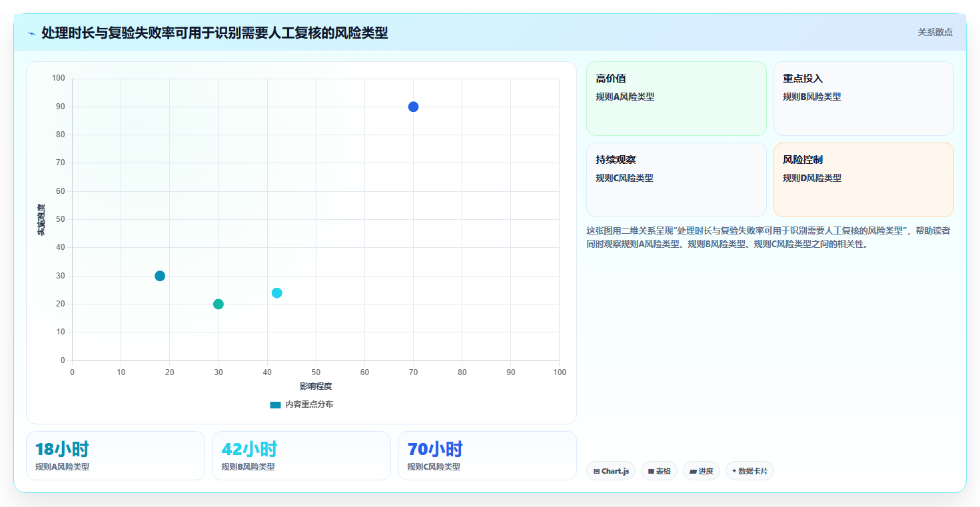The image size is (980, 507).
Task: Open the 重点投入 quadrant card
Action: click(x=863, y=99)
